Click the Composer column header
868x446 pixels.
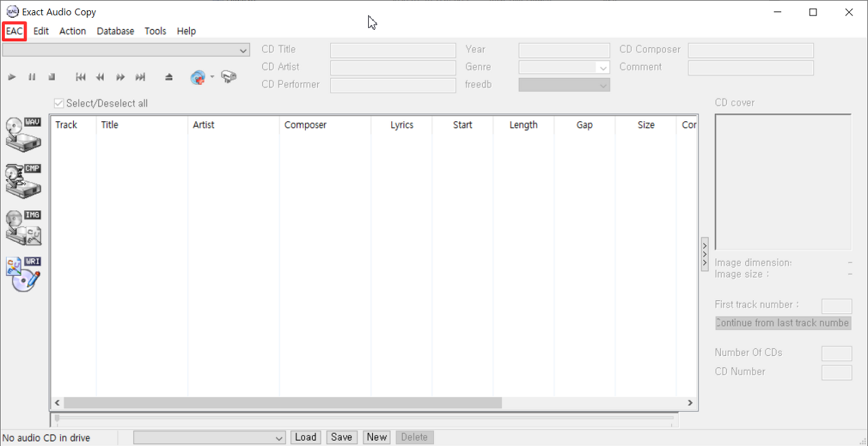click(325, 125)
